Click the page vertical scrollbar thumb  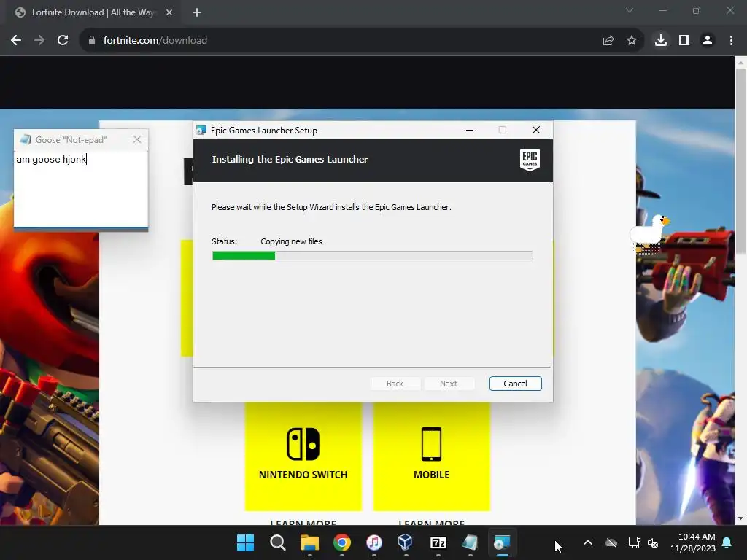740,161
